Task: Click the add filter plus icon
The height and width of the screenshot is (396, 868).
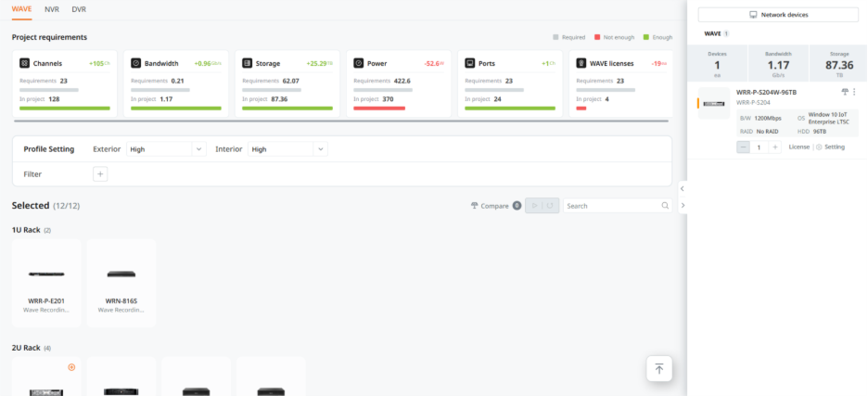Action: click(x=101, y=173)
